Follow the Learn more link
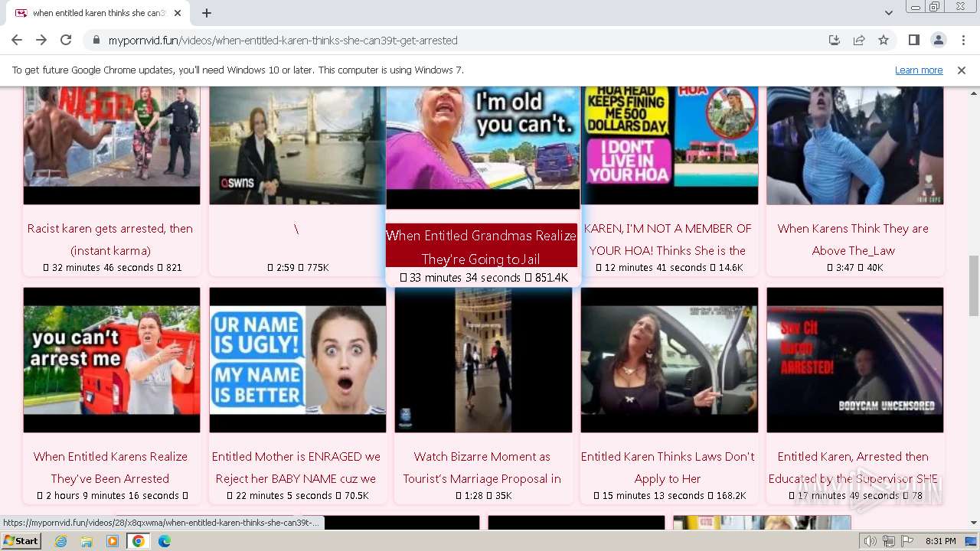This screenshot has height=551, width=980. tap(919, 70)
